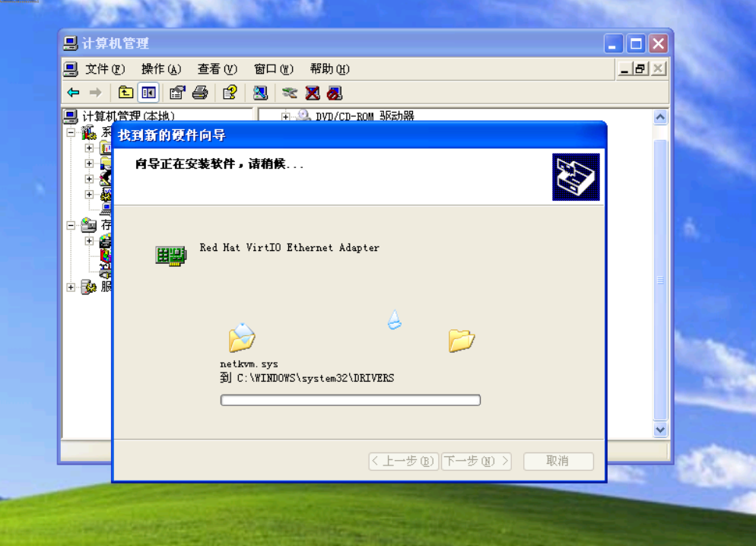The height and width of the screenshot is (546, 756).
Task: Expand first child under system tools
Action: [89, 148]
